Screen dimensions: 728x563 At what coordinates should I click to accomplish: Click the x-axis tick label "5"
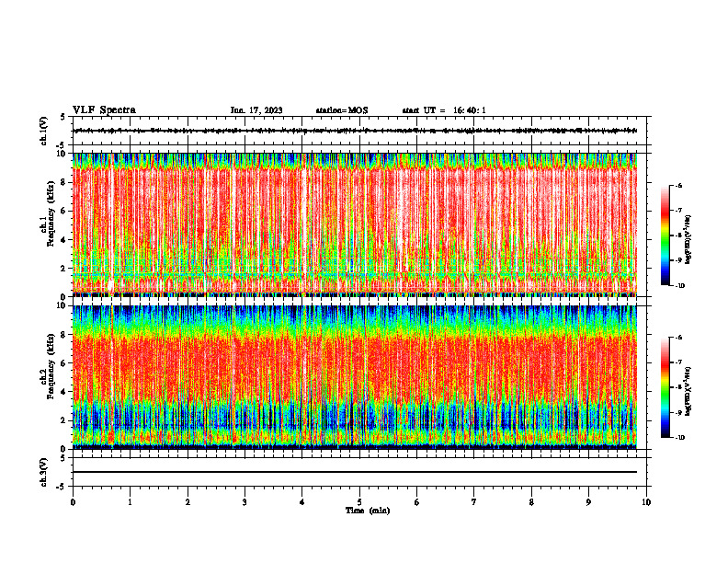pos(359,502)
